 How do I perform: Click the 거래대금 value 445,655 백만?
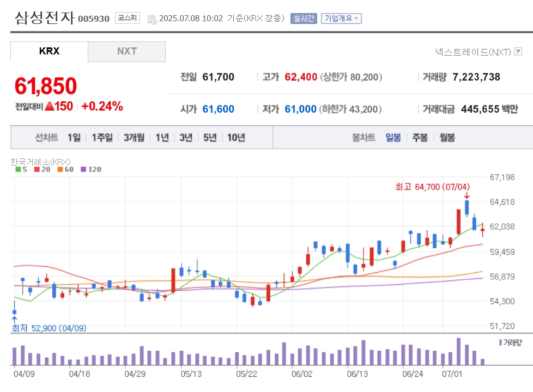(489, 109)
